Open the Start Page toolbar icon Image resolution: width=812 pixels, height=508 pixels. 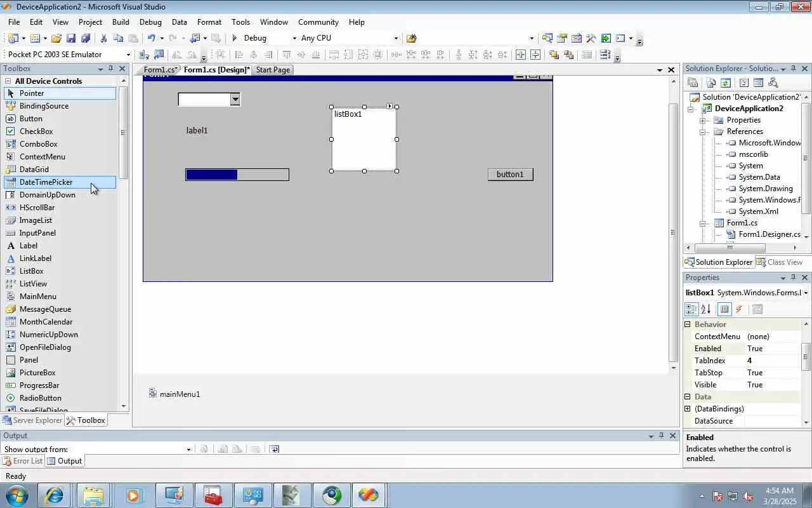(x=606, y=38)
